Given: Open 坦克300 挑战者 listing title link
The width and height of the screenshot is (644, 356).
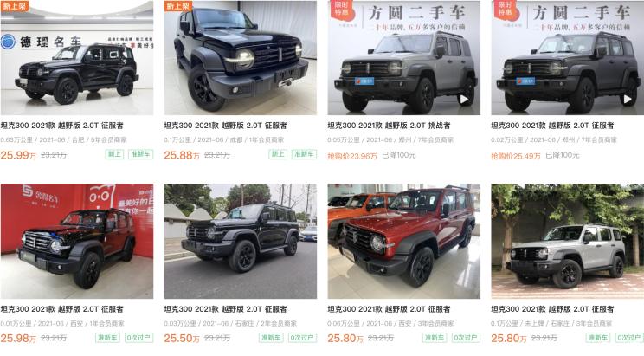Looking at the screenshot, I should (389, 126).
